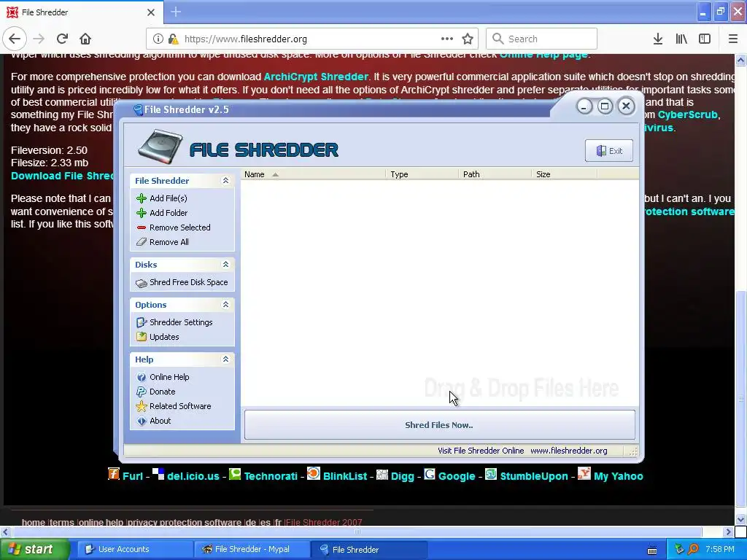Sort file list by Name column

click(314, 174)
